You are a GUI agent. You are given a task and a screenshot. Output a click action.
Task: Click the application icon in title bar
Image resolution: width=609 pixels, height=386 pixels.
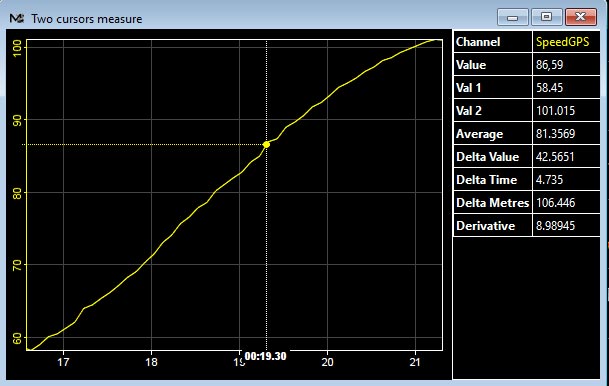click(17, 18)
